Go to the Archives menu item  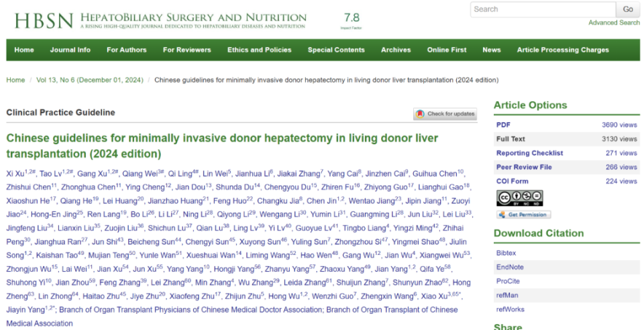click(x=396, y=50)
